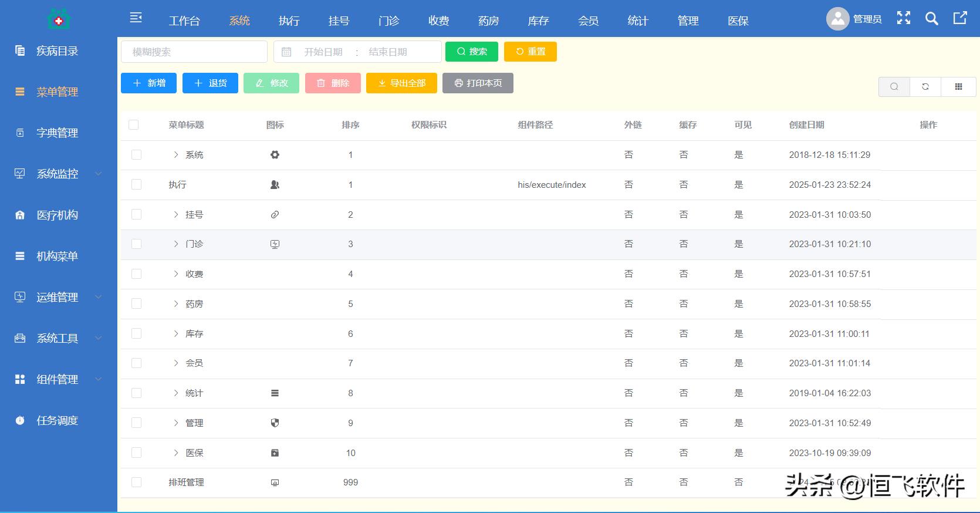The height and width of the screenshot is (513, 980).
Task: Click the link icon in 挂号 row
Action: [x=275, y=215]
